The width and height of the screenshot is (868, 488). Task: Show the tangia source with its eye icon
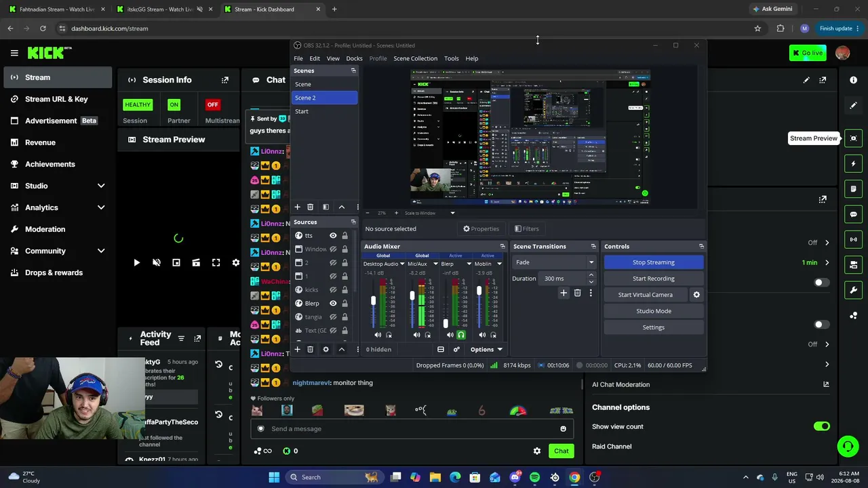[x=333, y=317]
